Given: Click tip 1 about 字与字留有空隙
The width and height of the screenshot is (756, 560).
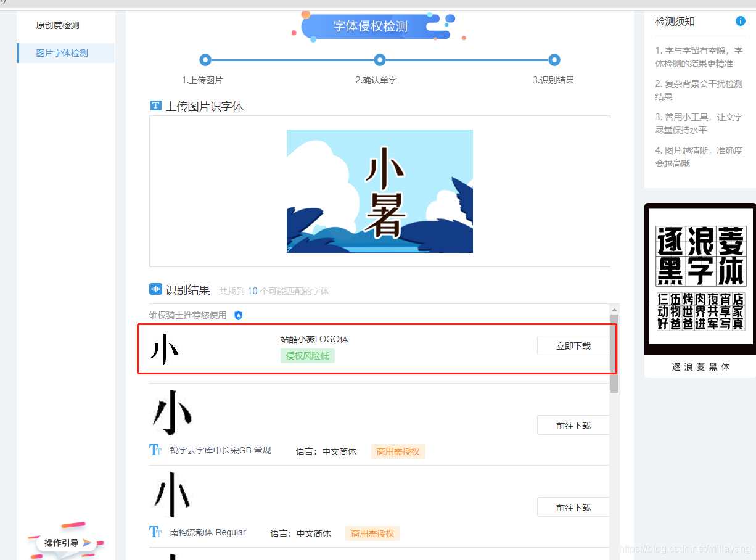Looking at the screenshot, I should click(x=699, y=57).
